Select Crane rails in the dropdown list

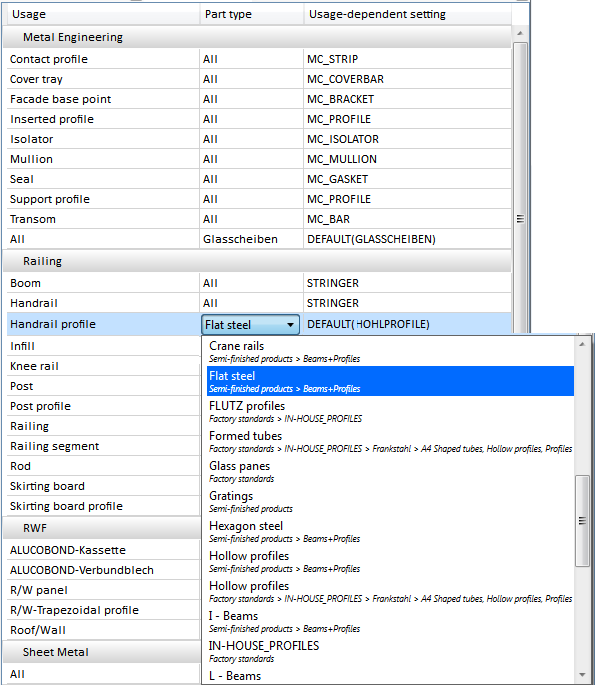(390, 352)
